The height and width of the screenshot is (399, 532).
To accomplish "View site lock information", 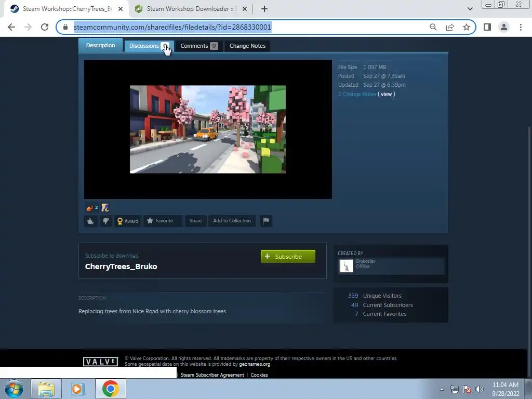I will tap(65, 27).
